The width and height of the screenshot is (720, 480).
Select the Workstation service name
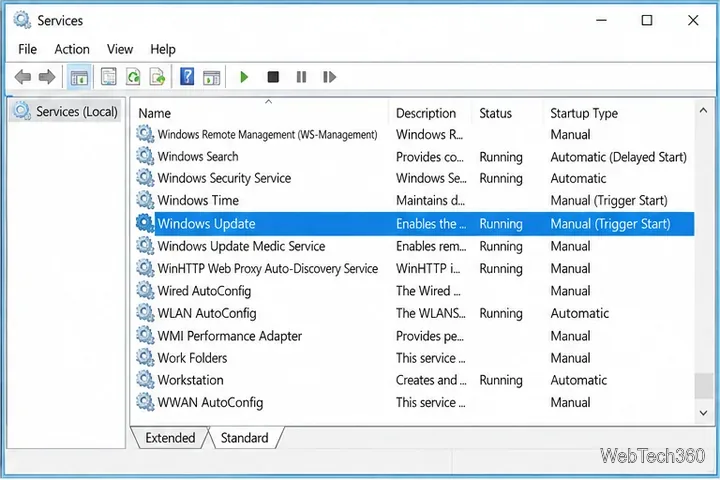coord(191,380)
